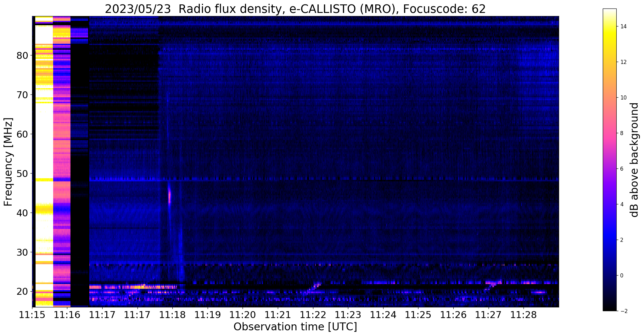The image size is (644, 336).
Task: Click the 8 tick on the colorbar
Action: coord(622,133)
